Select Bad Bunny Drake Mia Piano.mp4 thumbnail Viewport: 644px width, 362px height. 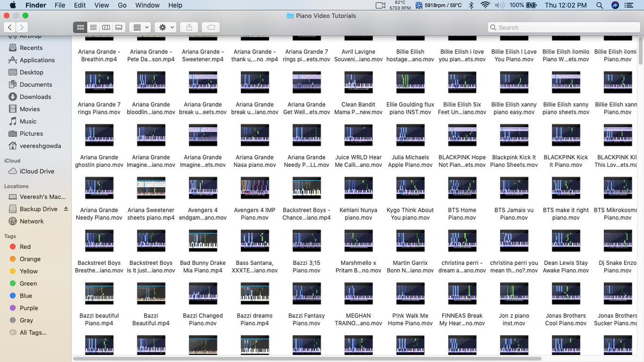203,241
